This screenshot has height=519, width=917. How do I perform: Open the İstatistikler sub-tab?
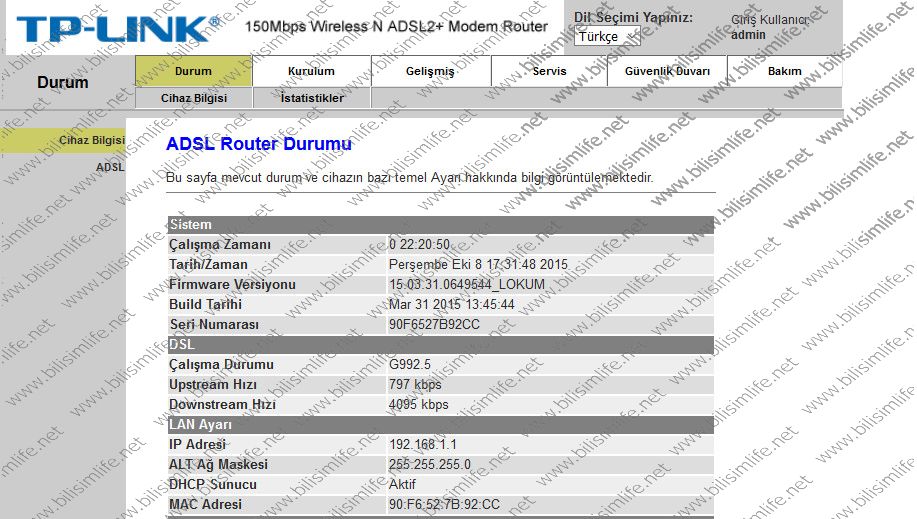[x=312, y=98]
